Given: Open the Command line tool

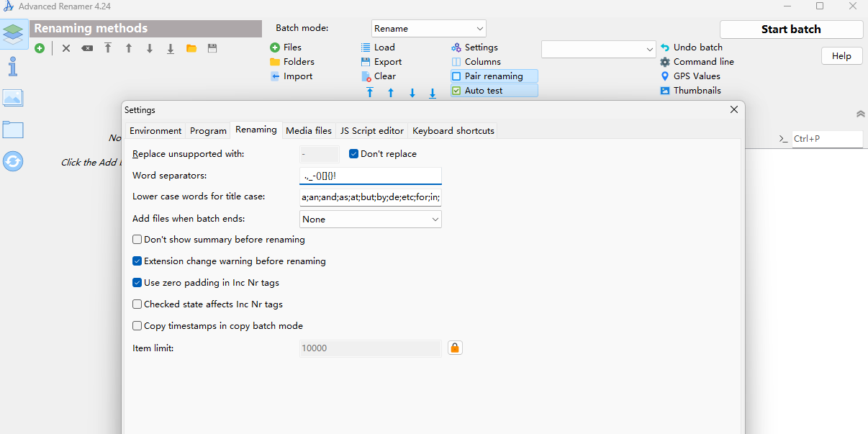Looking at the screenshot, I should click(697, 61).
